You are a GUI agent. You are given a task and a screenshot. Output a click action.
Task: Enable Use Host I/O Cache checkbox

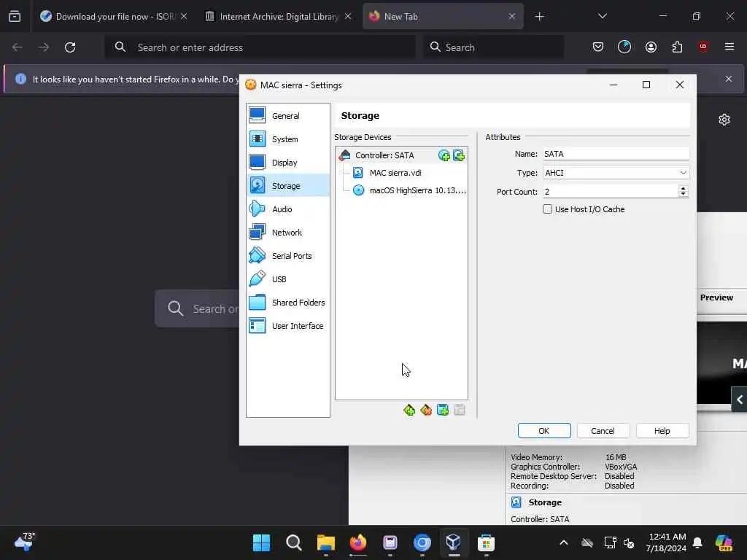coord(547,209)
